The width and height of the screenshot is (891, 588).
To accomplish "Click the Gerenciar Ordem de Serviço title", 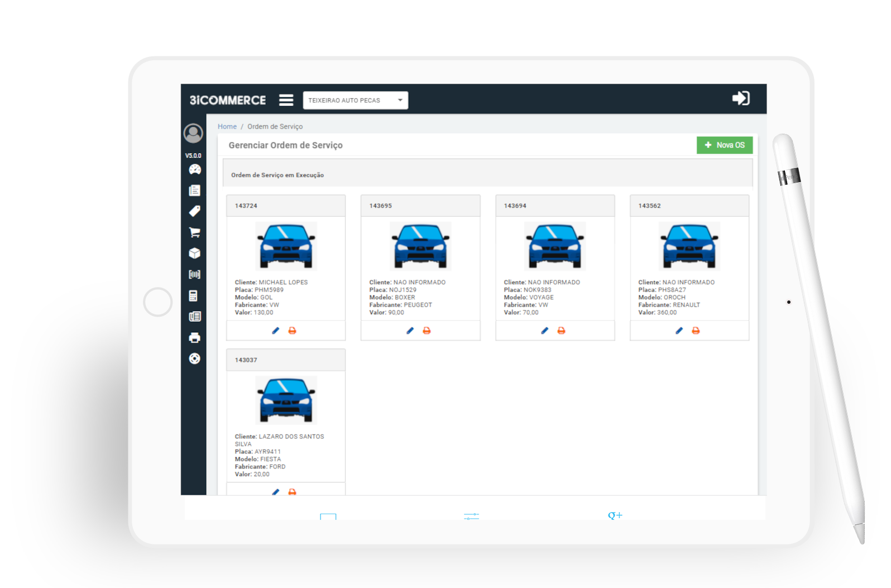I will tap(285, 145).
